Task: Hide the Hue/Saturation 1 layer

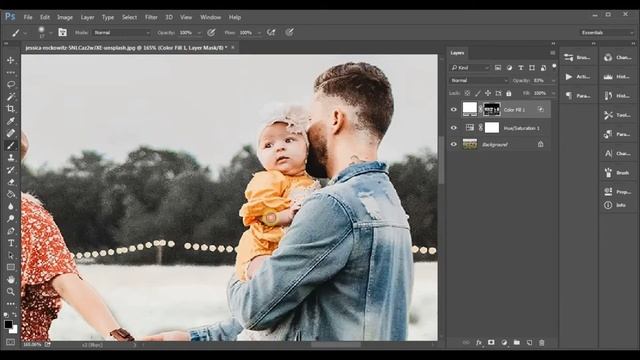Action: (453, 128)
